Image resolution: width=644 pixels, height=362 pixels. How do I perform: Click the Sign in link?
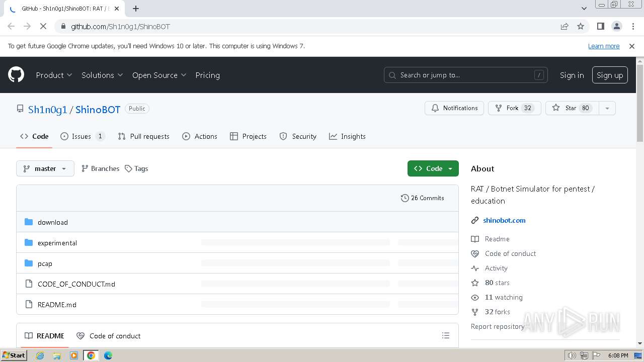tap(572, 75)
